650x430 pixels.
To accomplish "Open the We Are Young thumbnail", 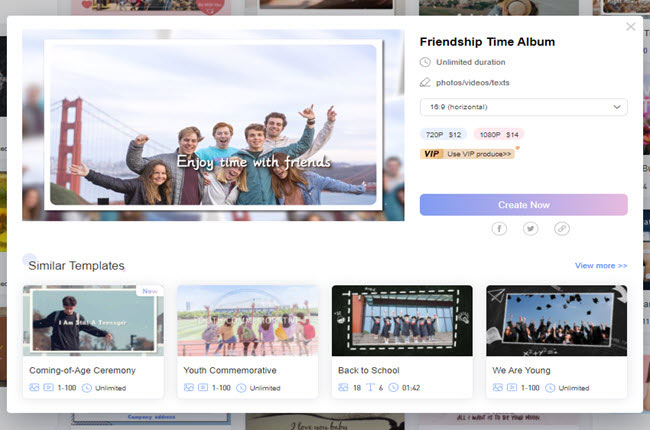I will pyautogui.click(x=556, y=321).
